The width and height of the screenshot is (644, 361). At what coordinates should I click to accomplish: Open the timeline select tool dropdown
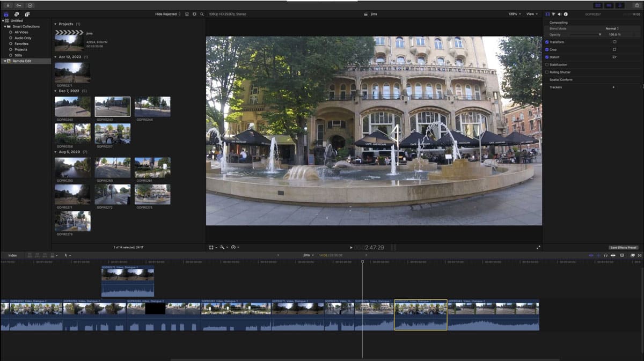click(68, 255)
